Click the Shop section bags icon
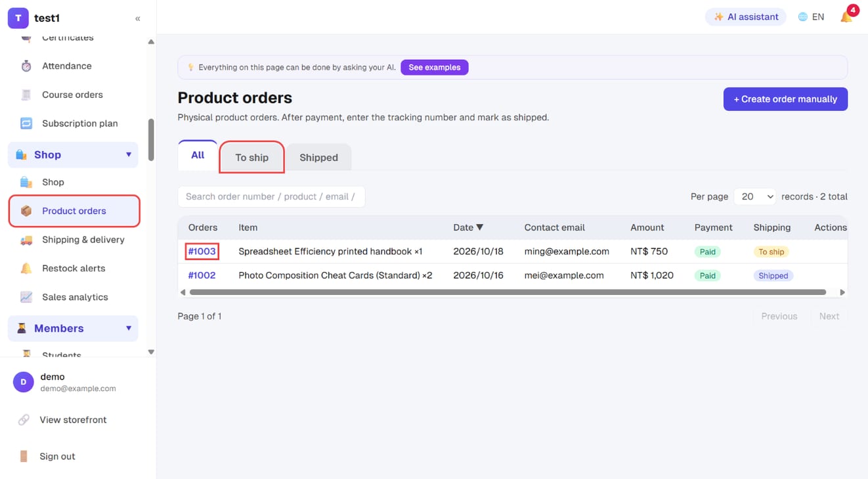Viewport: 868px width, 479px height. (21, 155)
